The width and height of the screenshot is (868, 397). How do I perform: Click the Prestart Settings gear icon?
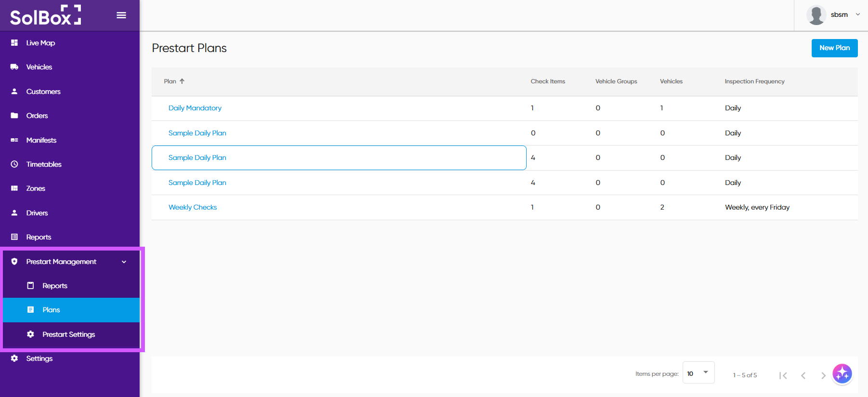tap(31, 334)
